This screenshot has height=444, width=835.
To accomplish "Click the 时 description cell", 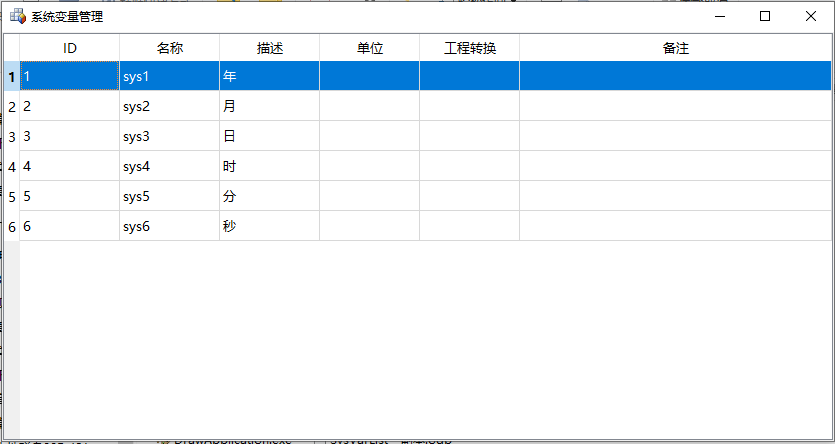I will click(270, 166).
